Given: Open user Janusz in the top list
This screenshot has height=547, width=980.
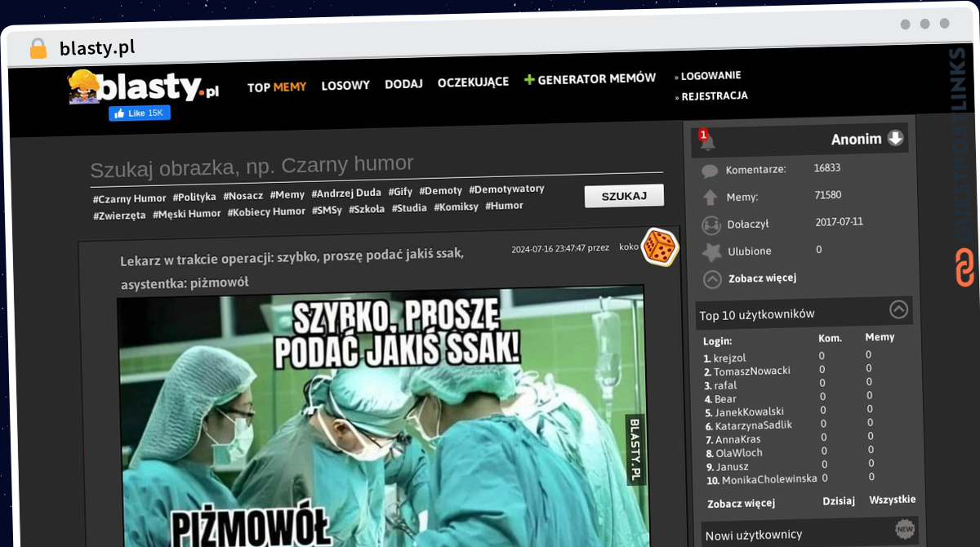Looking at the screenshot, I should click(731, 467).
